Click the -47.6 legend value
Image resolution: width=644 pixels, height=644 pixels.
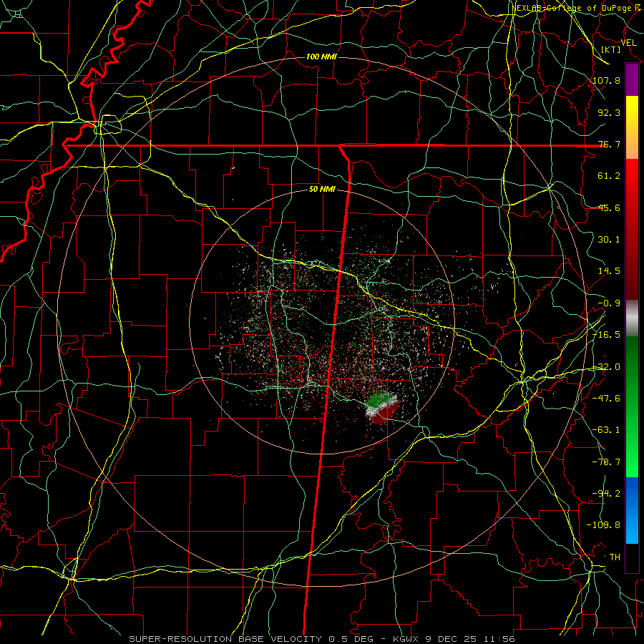pos(607,399)
